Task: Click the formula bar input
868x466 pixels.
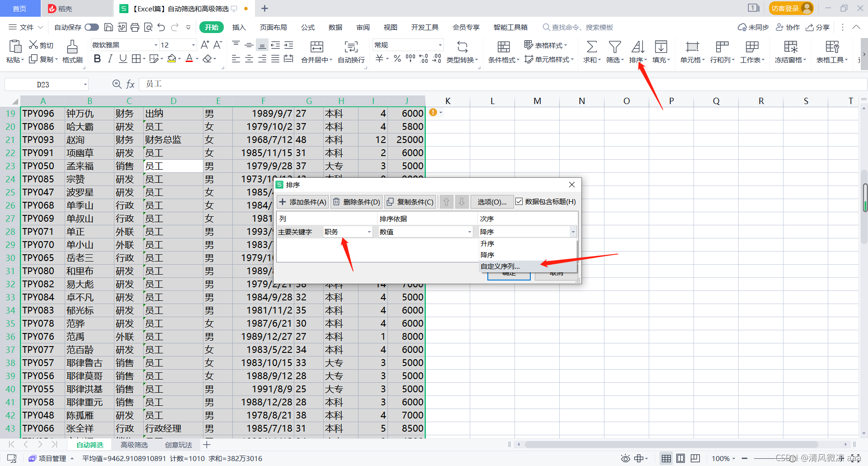Action: click(502, 84)
